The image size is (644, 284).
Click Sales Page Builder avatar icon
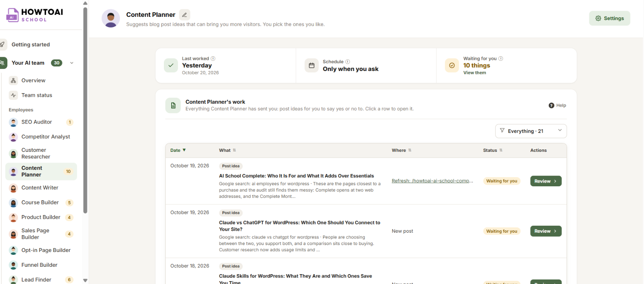(x=14, y=234)
